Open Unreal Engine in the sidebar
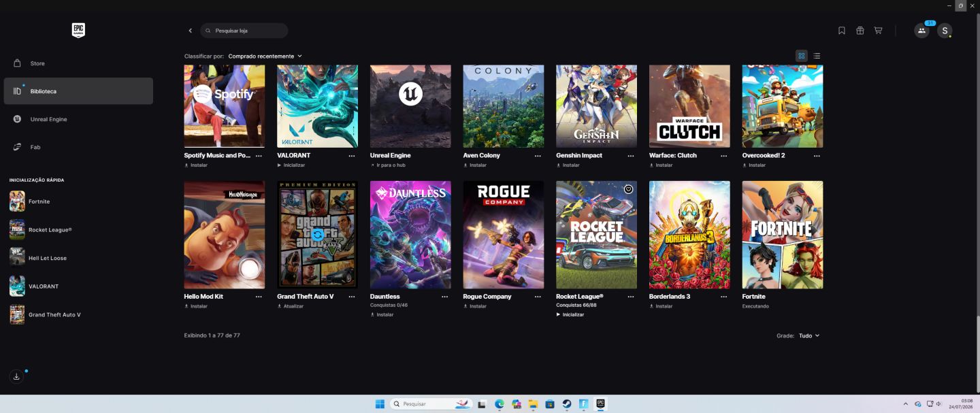This screenshot has width=980, height=413. [78, 119]
